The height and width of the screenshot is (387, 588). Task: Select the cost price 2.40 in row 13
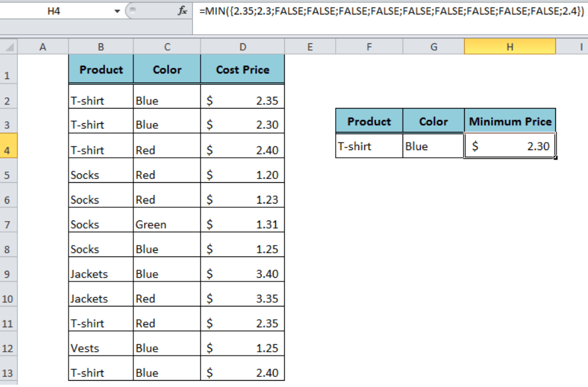243,368
